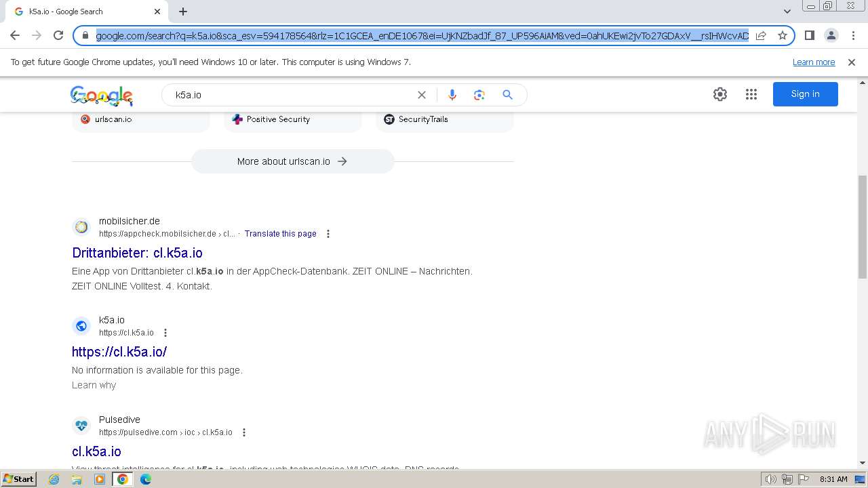Image resolution: width=868 pixels, height=488 pixels.
Task: Open Windows Explorer folder in taskbar
Action: (x=77, y=479)
